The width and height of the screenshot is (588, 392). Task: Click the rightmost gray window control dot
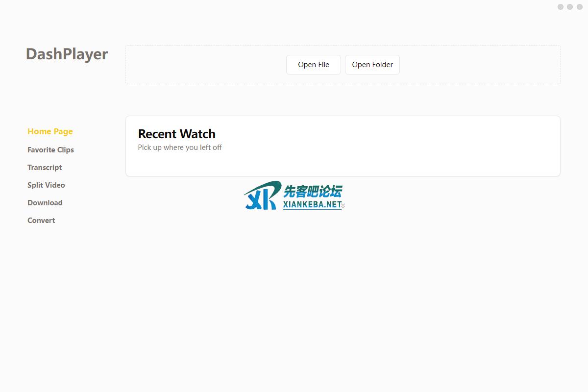point(579,7)
